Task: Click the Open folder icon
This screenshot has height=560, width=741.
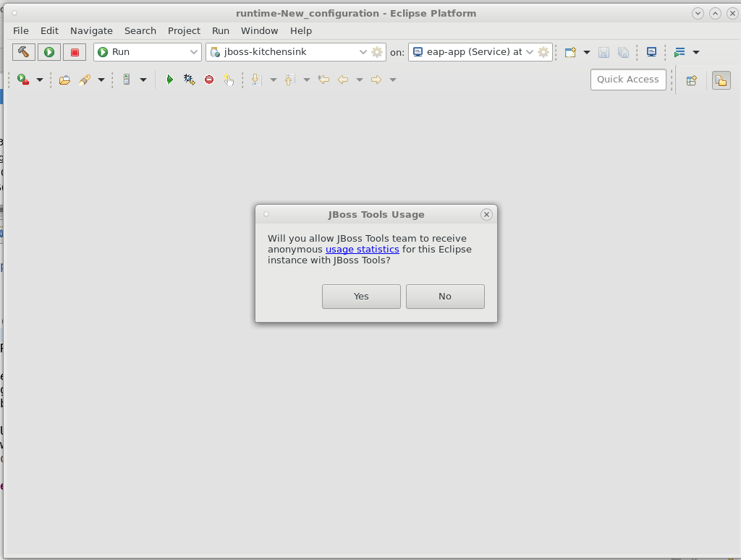Action: [64, 80]
